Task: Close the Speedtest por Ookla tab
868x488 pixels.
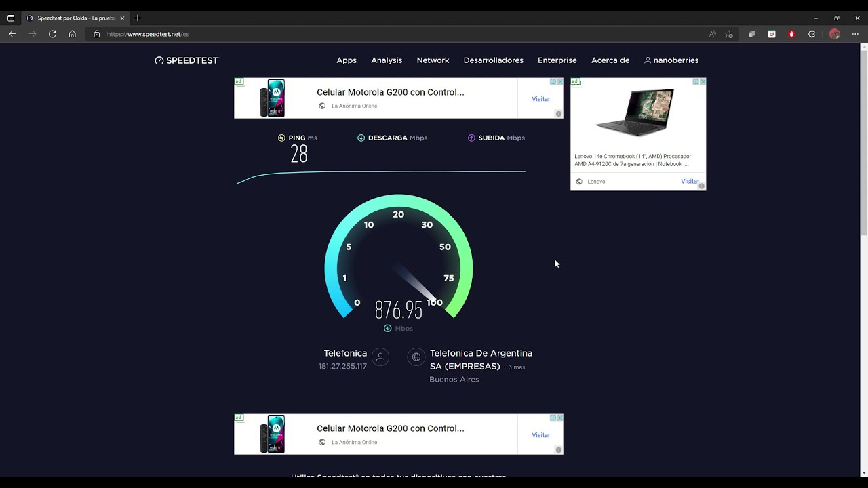Action: click(122, 18)
